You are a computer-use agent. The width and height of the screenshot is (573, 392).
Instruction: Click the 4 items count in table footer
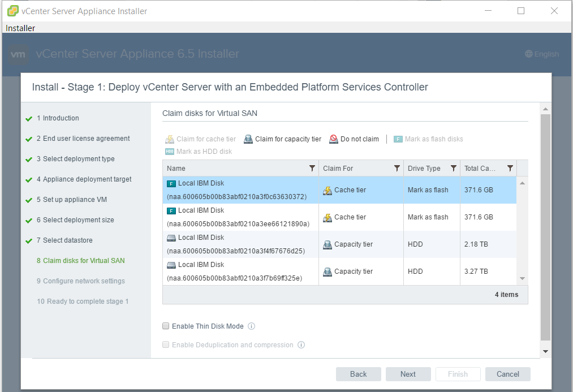(x=506, y=295)
